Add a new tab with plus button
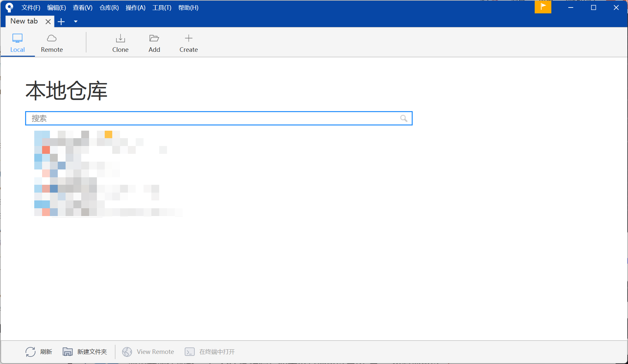Viewport: 628px width, 364px height. [x=61, y=22]
